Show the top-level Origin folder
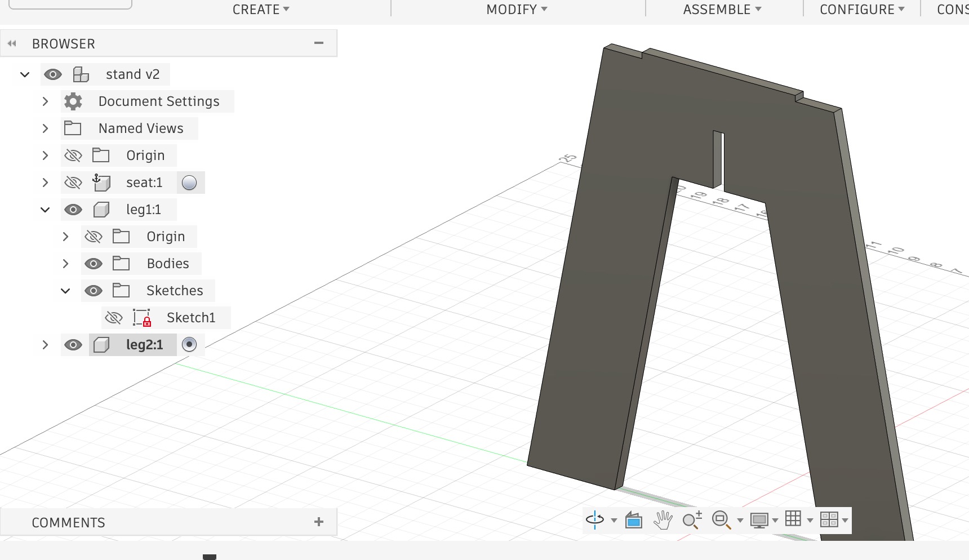969x560 pixels. tap(73, 155)
